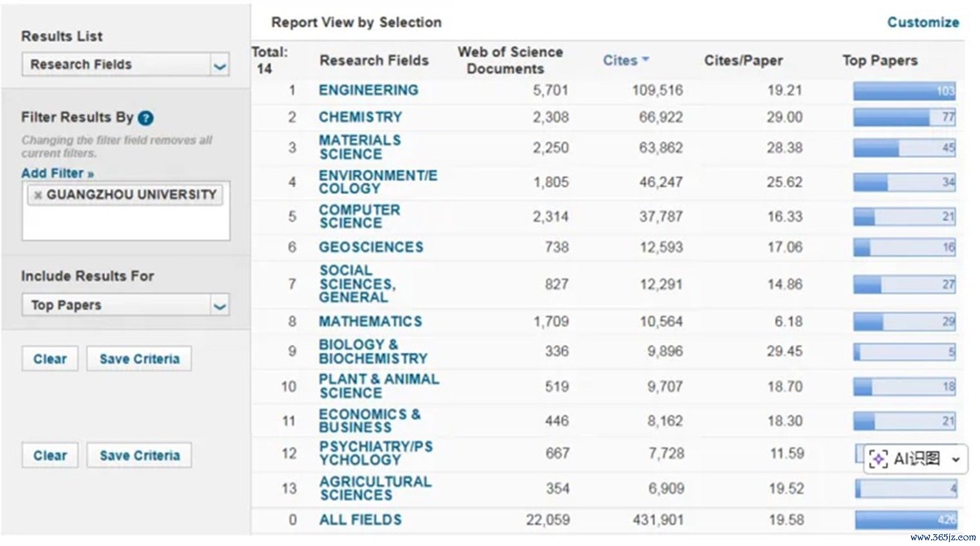Remove the GUANGZHOU UNIVERSITY filter tag

coord(38,195)
